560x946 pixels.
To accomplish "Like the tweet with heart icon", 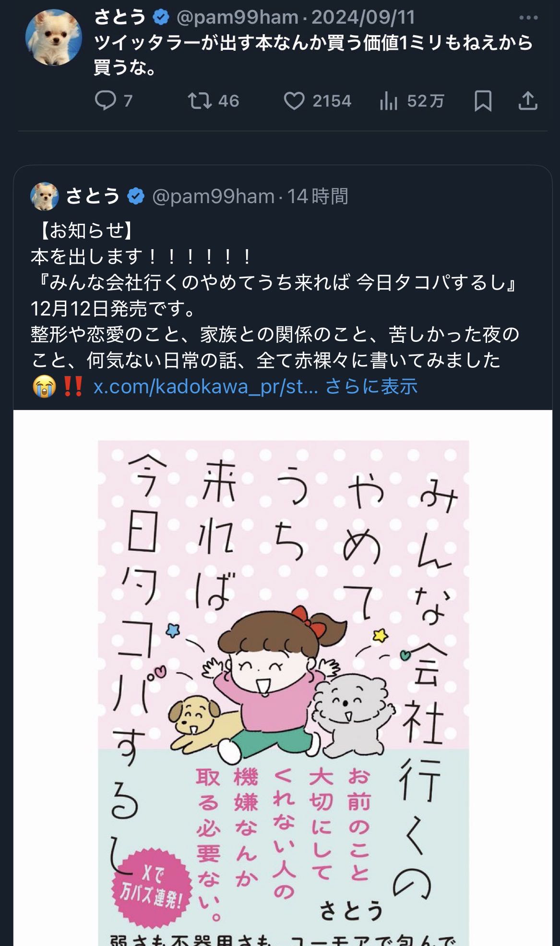I will [294, 101].
